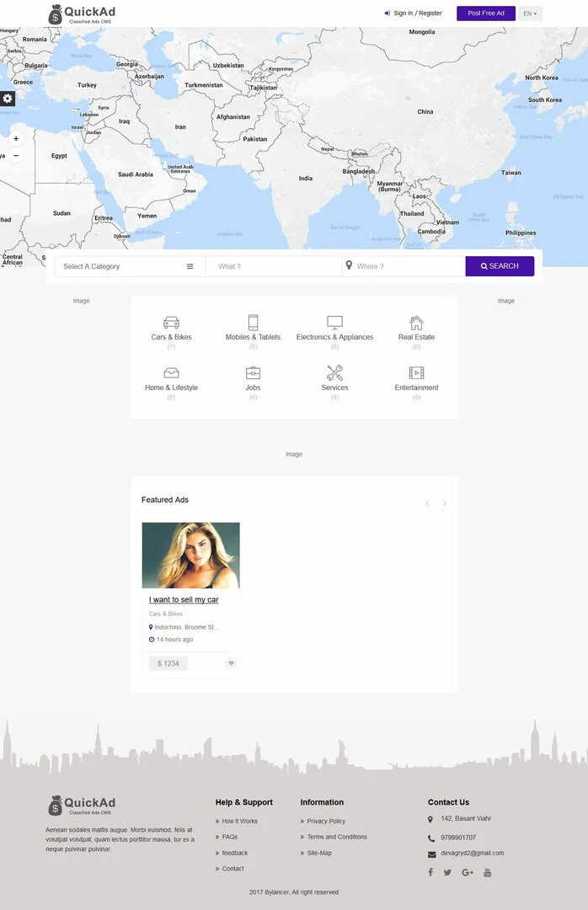Select the Entertainment film icon
This screenshot has height=910, width=588.
[416, 372]
